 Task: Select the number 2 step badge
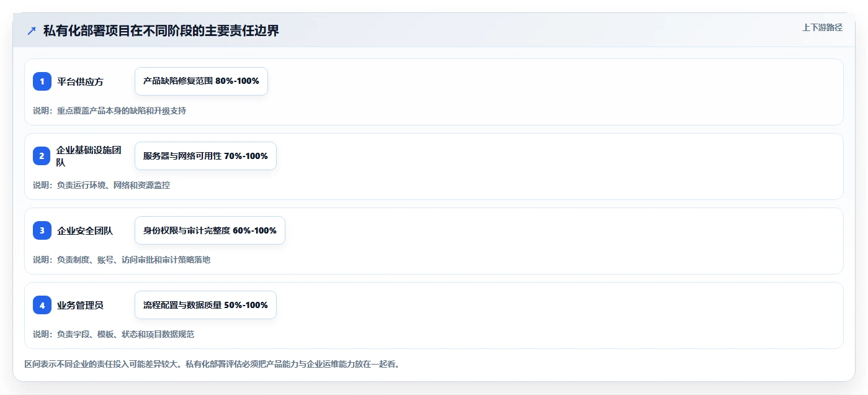point(42,156)
